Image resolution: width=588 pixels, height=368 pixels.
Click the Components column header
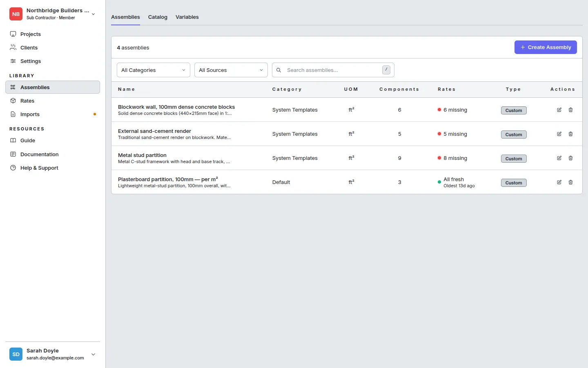[399, 89]
